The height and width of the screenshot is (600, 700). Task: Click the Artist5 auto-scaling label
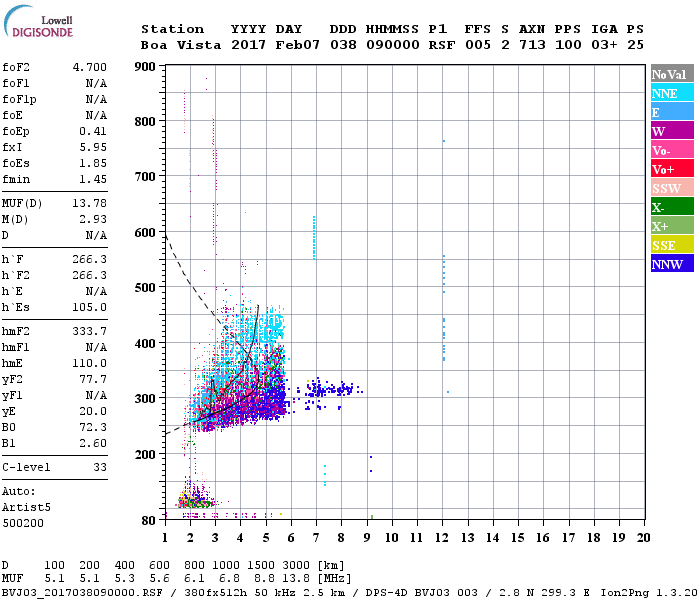(26, 508)
